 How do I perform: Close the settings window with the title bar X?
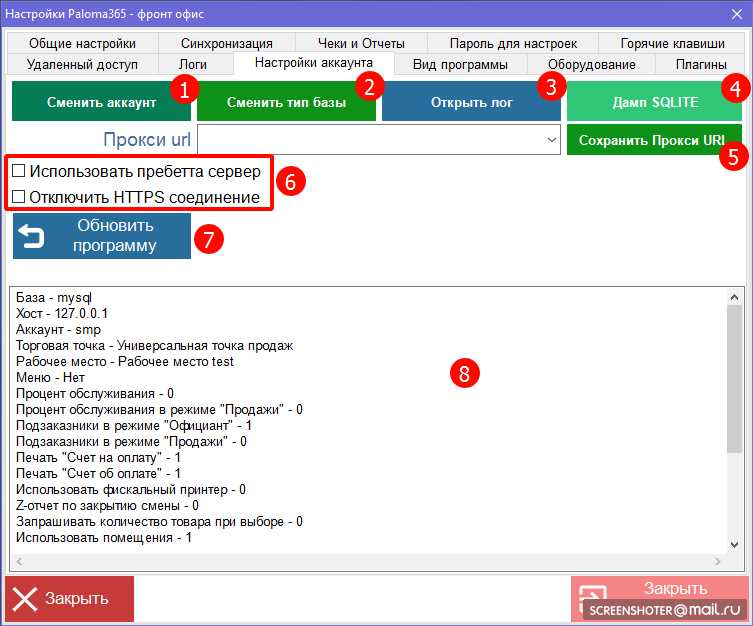pyautogui.click(x=737, y=13)
